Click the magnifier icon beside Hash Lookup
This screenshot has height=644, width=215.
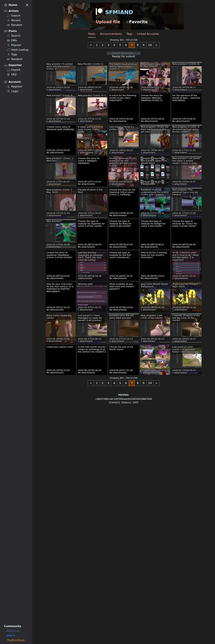point(9,50)
